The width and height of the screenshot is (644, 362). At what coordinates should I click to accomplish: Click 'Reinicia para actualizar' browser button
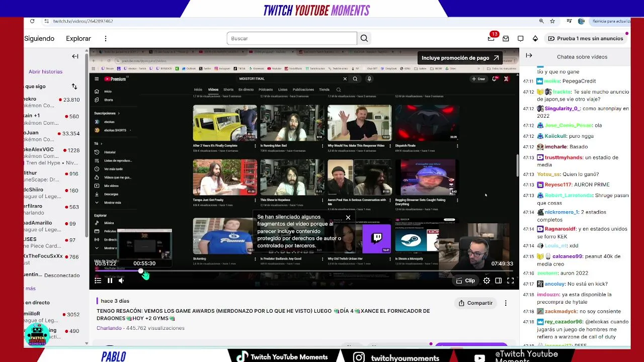pyautogui.click(x=611, y=21)
